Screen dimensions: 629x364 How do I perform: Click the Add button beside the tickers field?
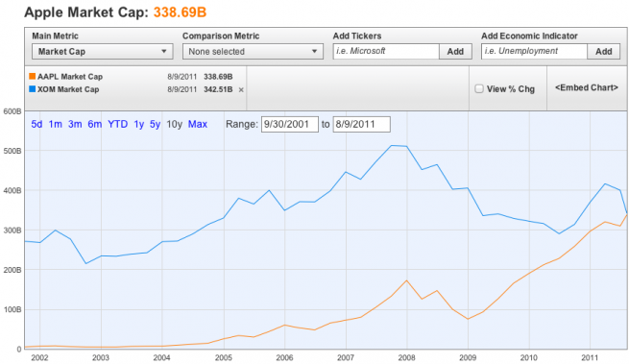click(455, 51)
